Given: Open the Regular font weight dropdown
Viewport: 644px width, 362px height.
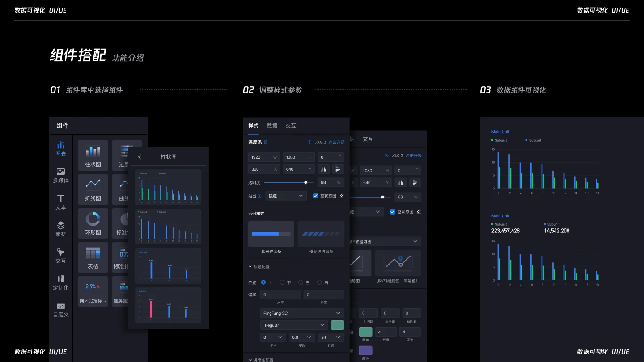Looking at the screenshot, I should [294, 325].
